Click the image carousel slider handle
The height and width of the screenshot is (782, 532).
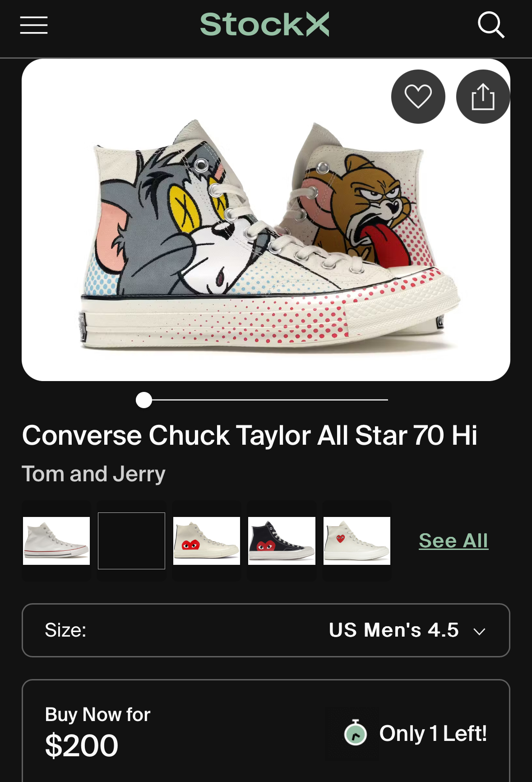[x=144, y=400]
